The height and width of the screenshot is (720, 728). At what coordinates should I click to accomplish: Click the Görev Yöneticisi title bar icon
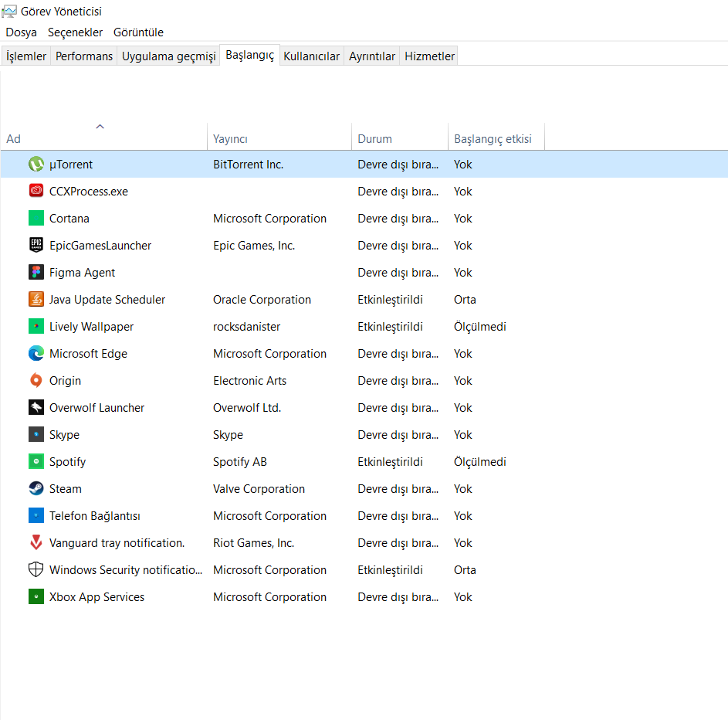[x=9, y=11]
